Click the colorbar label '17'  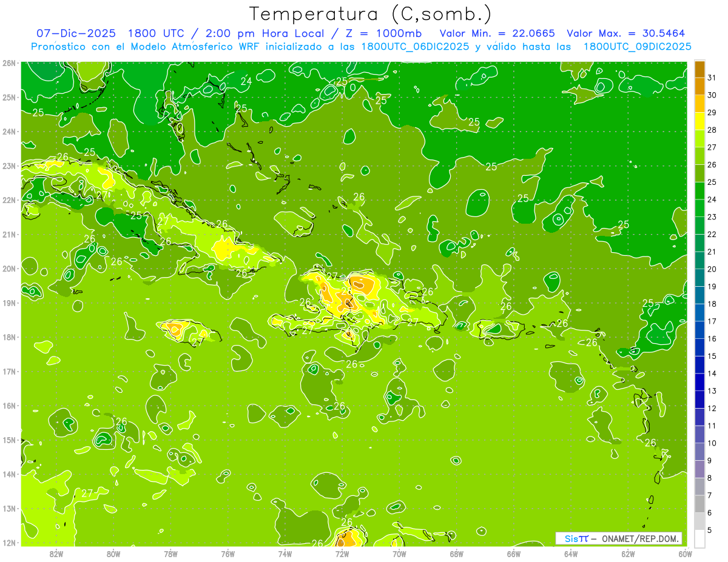click(712, 321)
